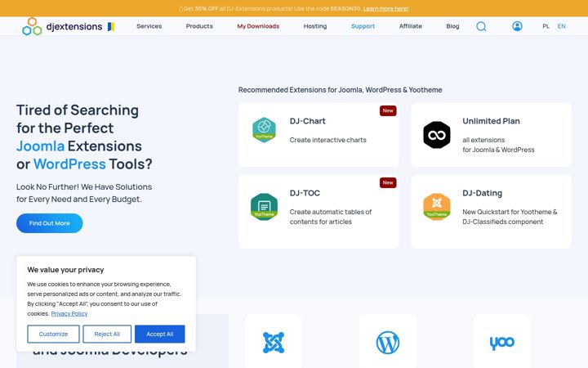This screenshot has width=588, height=368.
Task: Click the Find Out More button
Action: [50, 223]
